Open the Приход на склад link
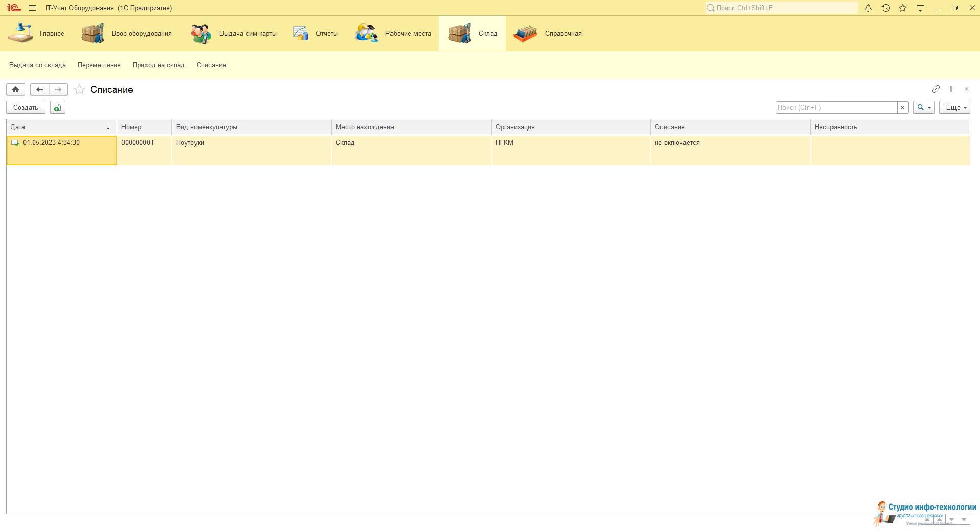980x531 pixels. (x=158, y=65)
